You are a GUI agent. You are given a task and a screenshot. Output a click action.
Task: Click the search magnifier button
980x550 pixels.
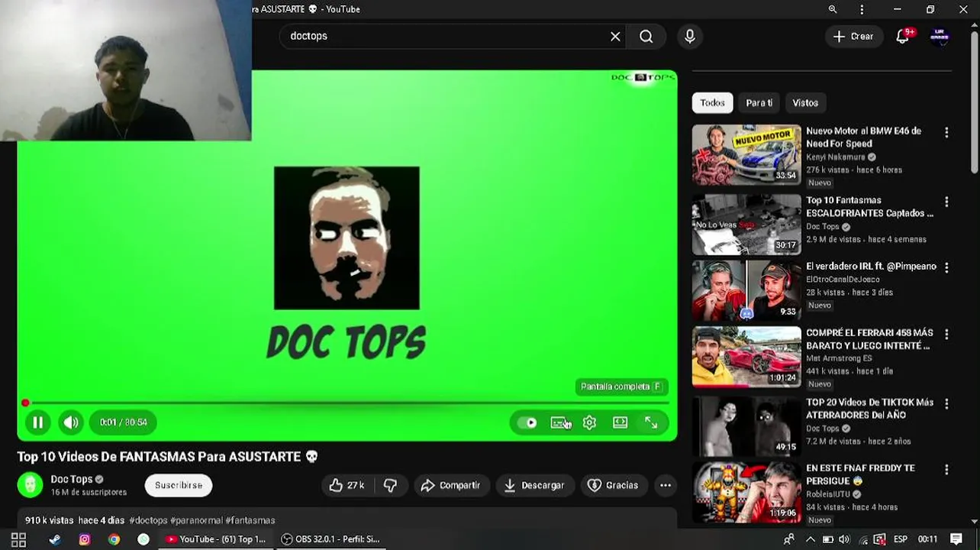click(x=646, y=36)
